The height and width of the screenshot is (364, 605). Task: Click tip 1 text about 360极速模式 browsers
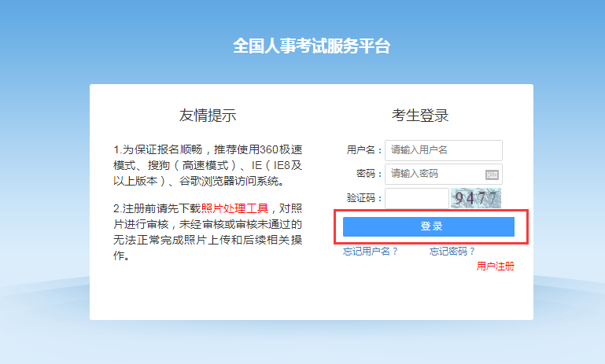tap(208, 165)
